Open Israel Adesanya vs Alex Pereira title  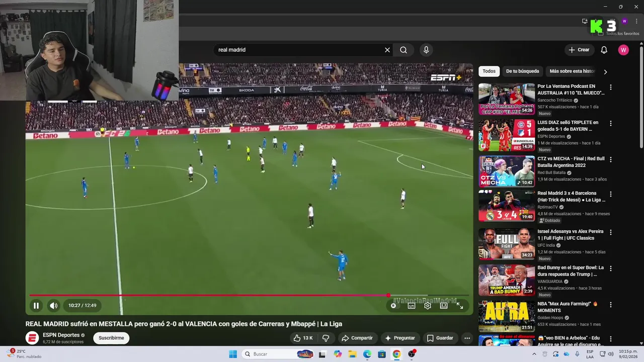pyautogui.click(x=570, y=235)
